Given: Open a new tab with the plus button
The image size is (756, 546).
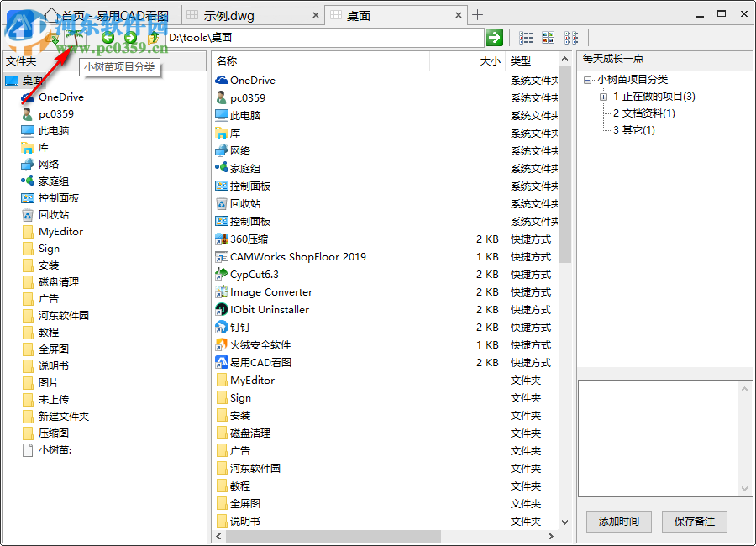Looking at the screenshot, I should point(479,14).
